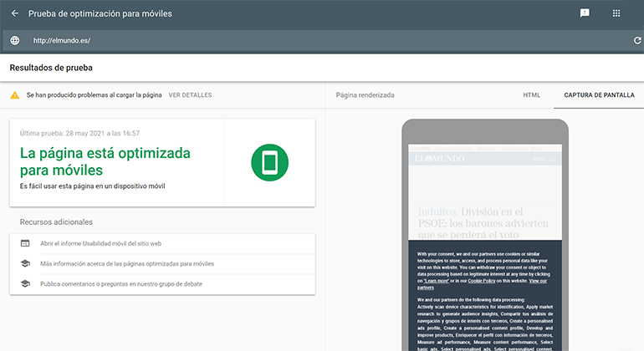The width and height of the screenshot is (644, 351).
Task: Click the refresh test icon
Action: pyautogui.click(x=637, y=40)
